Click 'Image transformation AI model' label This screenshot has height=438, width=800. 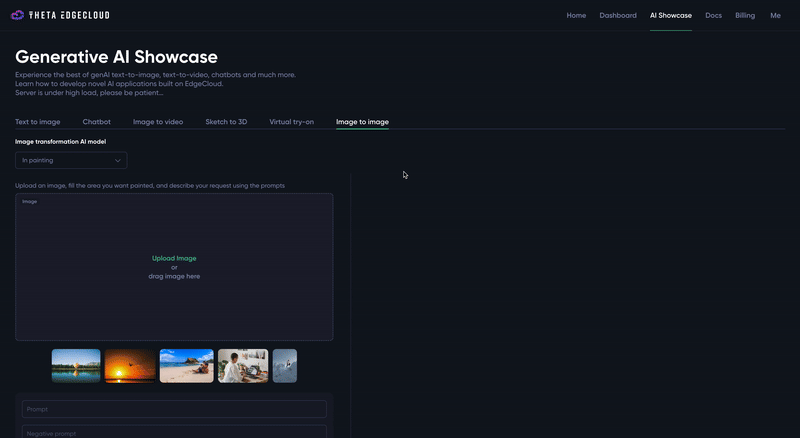(61, 141)
